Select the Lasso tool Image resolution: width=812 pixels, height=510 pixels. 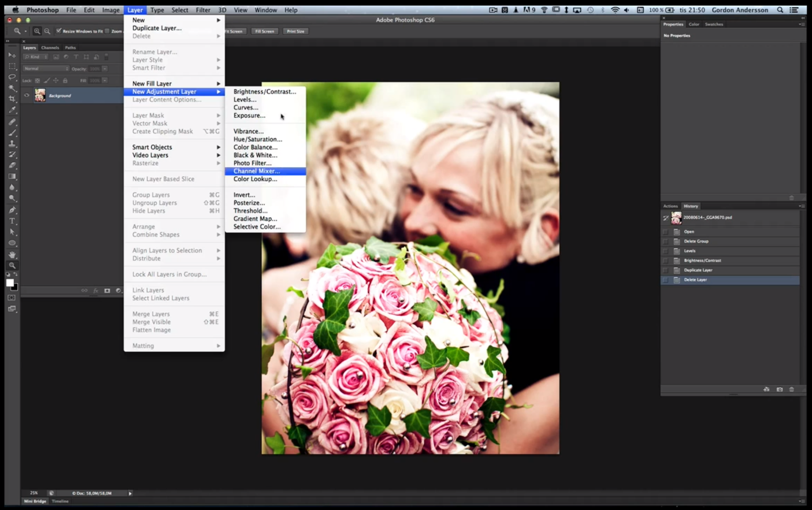[x=12, y=77]
